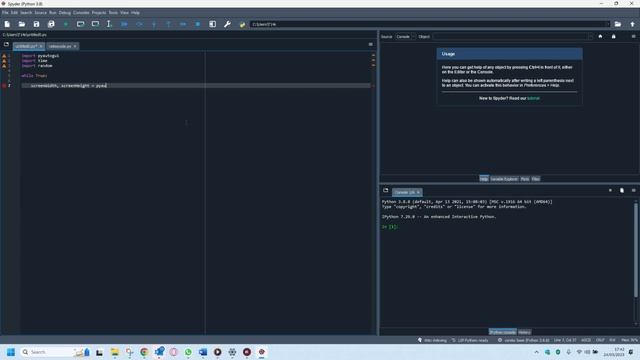Interrupt the kernel in console pane
640x360 pixels.
[x=610, y=190]
